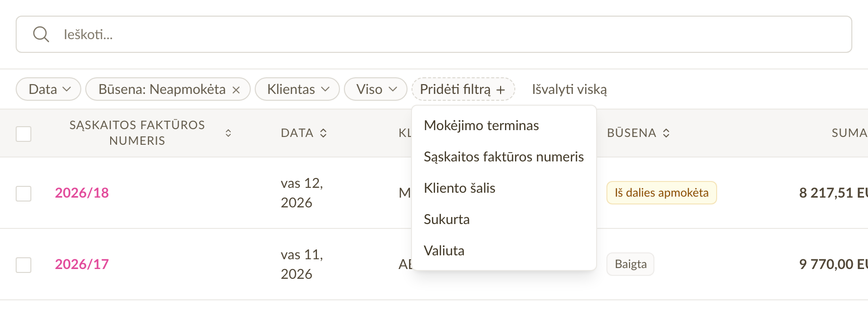Open the Data filter dropdown
Viewport: 868px width, 315px height.
48,89
